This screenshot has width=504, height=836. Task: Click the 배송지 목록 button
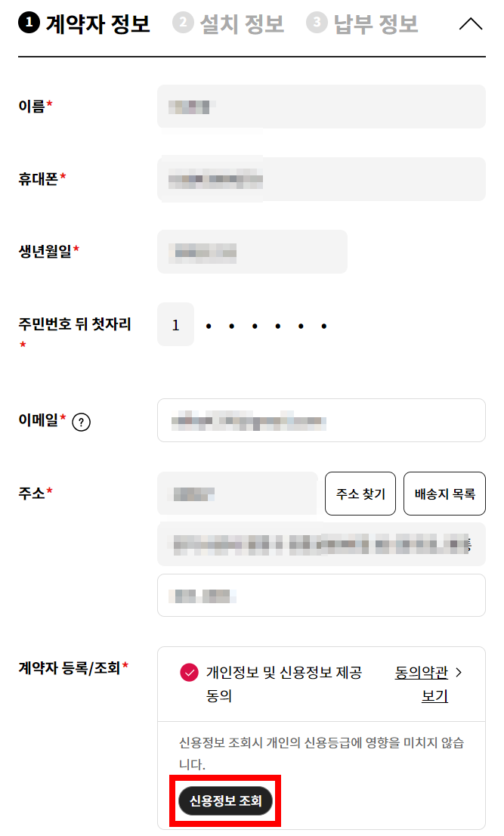444,494
